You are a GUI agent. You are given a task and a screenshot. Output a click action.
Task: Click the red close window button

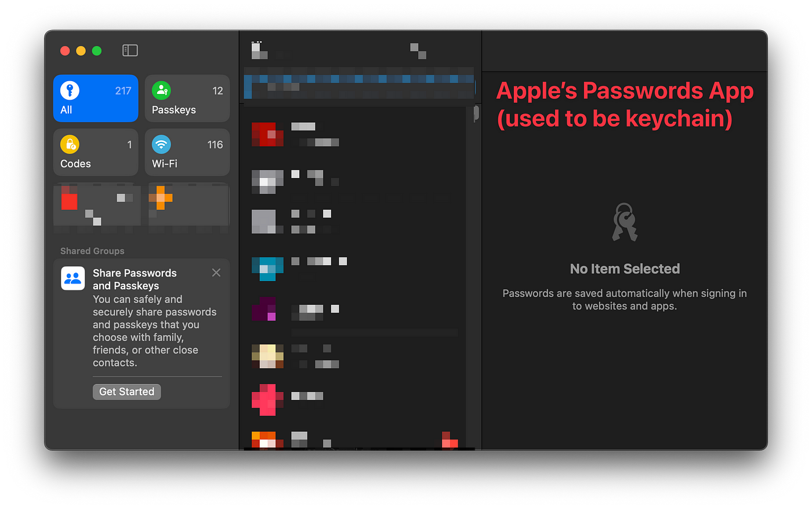65,51
